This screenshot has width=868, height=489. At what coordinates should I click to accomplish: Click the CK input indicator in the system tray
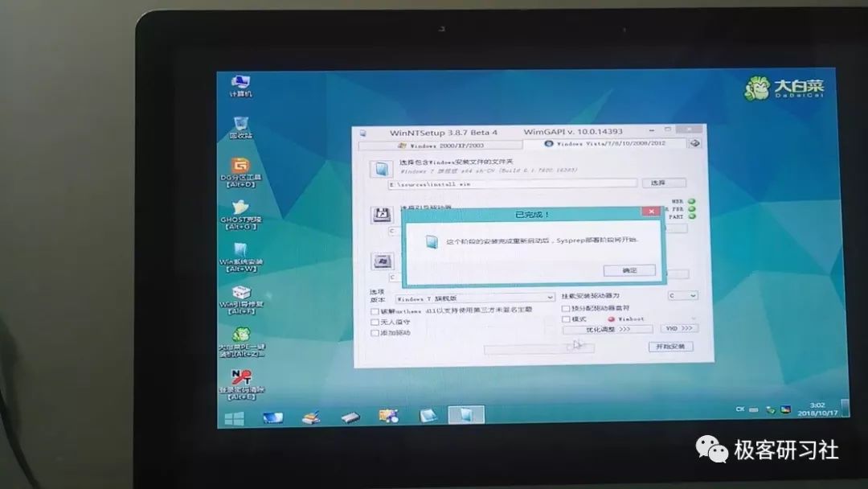click(740, 409)
